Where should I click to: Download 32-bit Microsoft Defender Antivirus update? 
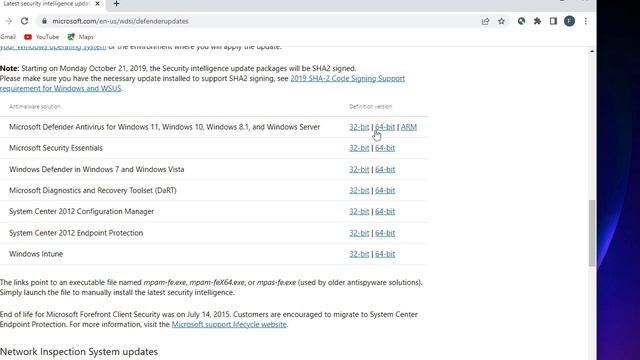tap(359, 127)
